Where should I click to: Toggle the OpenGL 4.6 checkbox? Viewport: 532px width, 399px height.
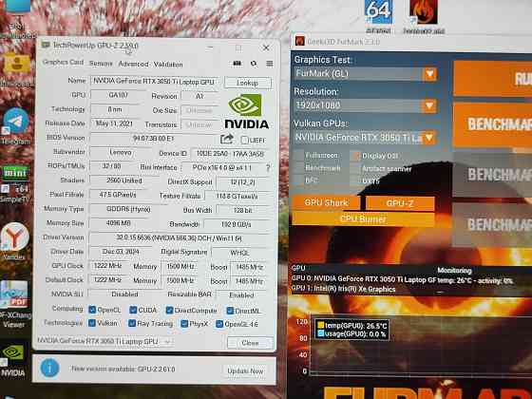(x=219, y=324)
